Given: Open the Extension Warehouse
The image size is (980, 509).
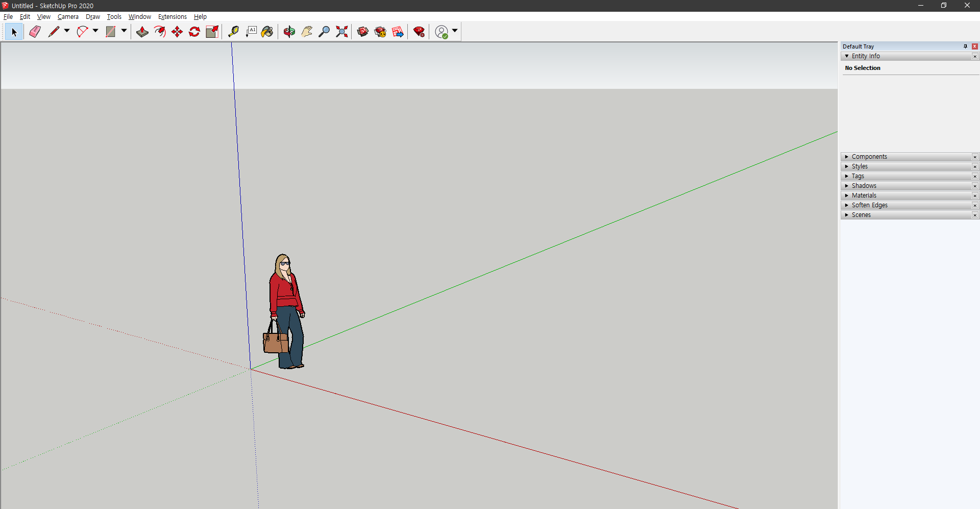Looking at the screenshot, I should pos(380,32).
